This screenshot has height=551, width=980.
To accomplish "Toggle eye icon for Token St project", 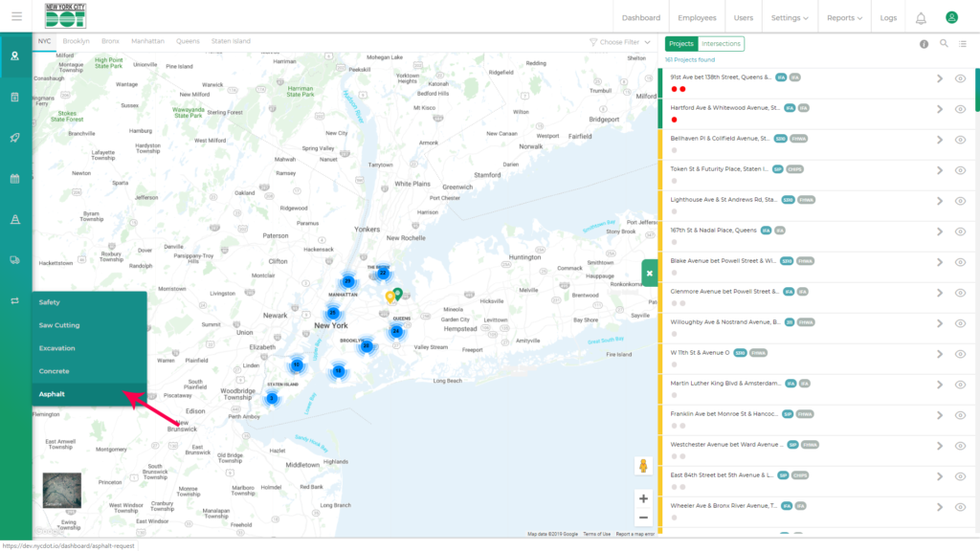I will pyautogui.click(x=960, y=170).
